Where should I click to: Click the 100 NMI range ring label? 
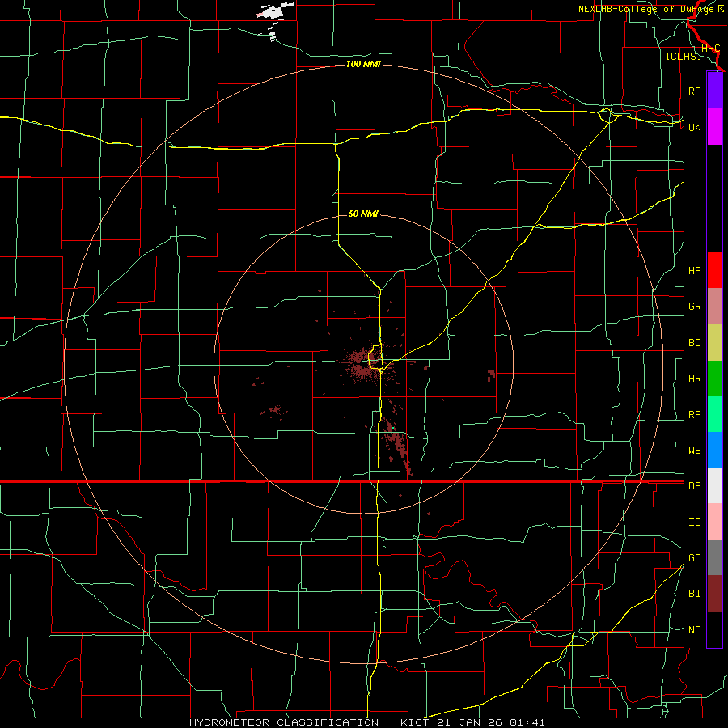tap(363, 64)
